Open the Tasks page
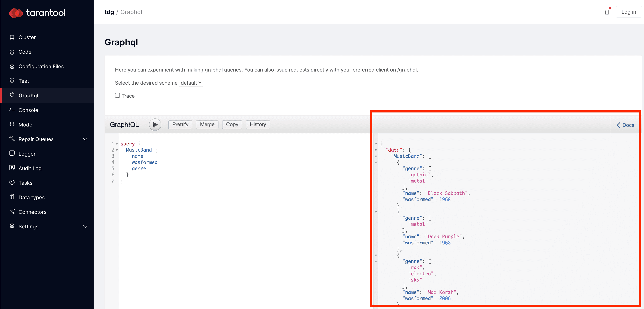 (x=47, y=183)
